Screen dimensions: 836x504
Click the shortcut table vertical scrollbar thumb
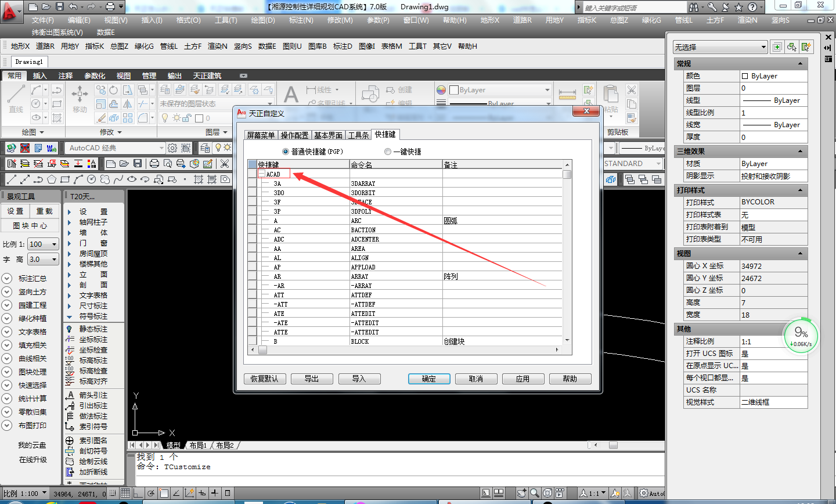pos(567,174)
